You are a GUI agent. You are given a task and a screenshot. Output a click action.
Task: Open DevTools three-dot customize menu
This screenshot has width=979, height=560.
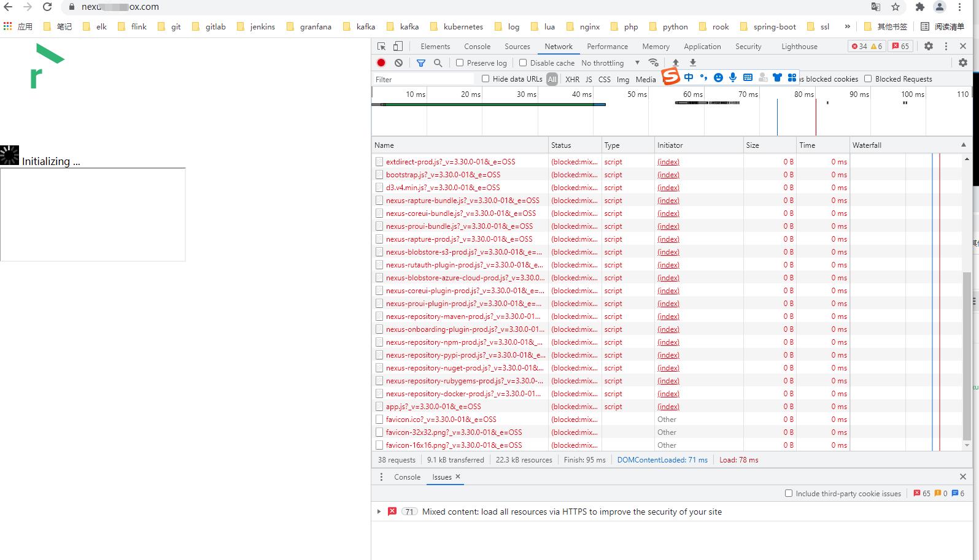click(x=946, y=46)
